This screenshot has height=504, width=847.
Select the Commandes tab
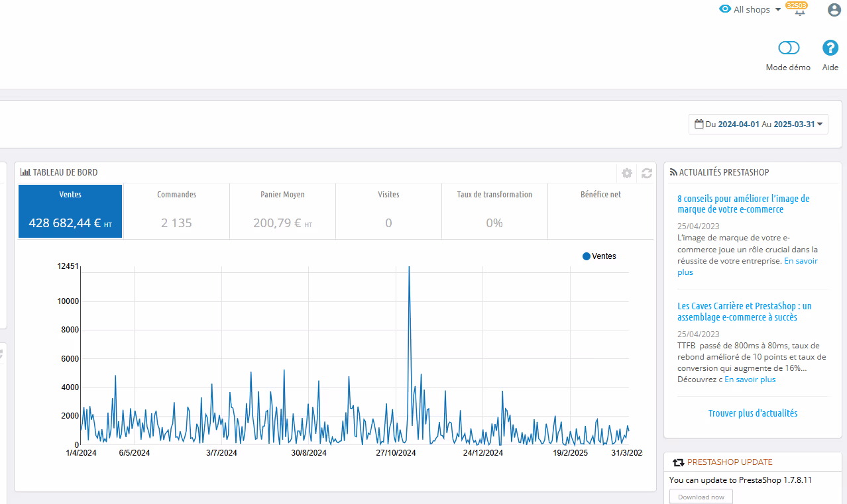tap(176, 211)
